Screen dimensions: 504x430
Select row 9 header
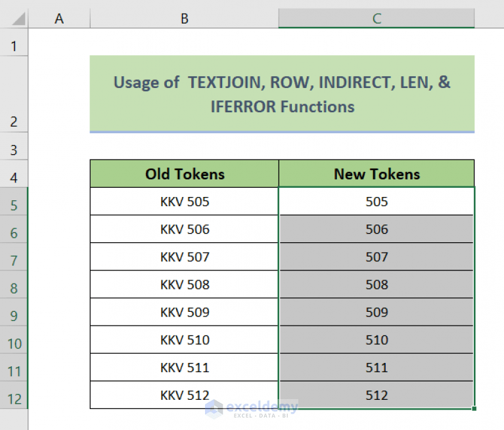(x=14, y=312)
